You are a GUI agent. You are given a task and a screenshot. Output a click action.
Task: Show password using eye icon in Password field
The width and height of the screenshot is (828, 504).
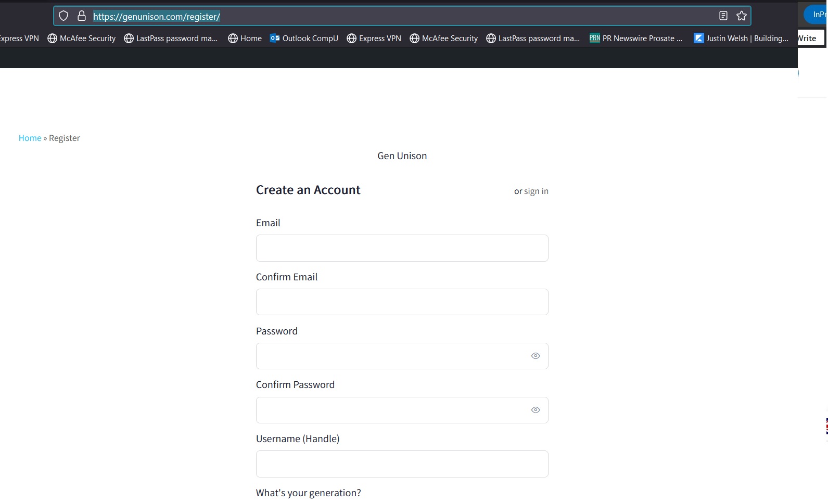coord(535,356)
